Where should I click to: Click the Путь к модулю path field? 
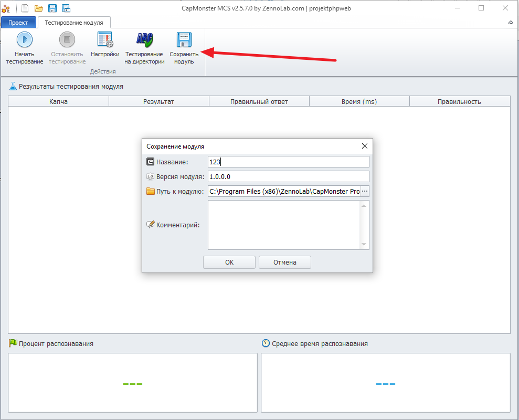(x=284, y=191)
